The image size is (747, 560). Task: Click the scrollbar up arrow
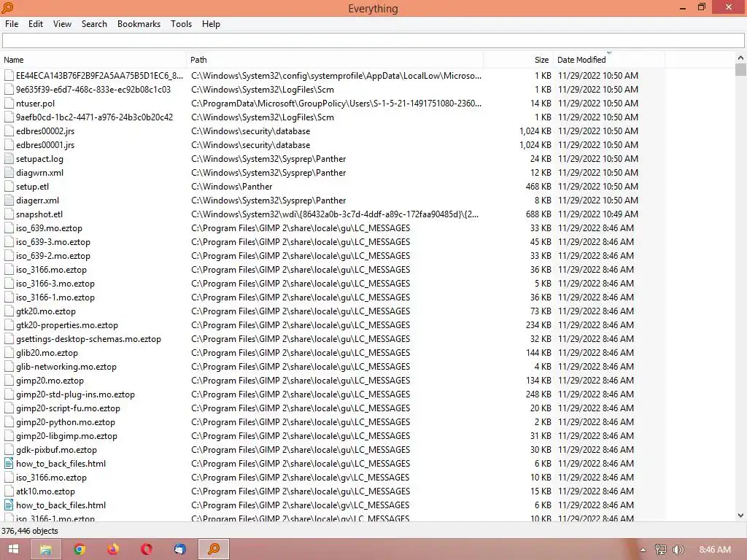(x=740, y=58)
